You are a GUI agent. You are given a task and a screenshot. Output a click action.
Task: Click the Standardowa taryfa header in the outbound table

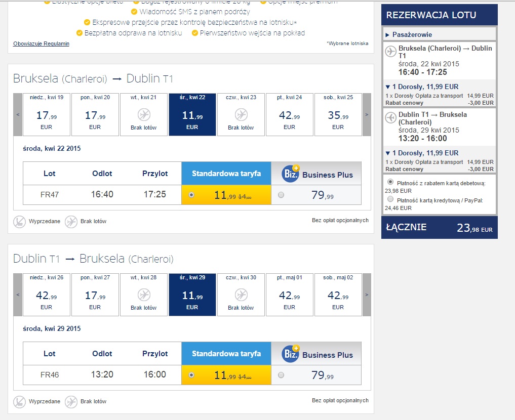click(x=226, y=173)
